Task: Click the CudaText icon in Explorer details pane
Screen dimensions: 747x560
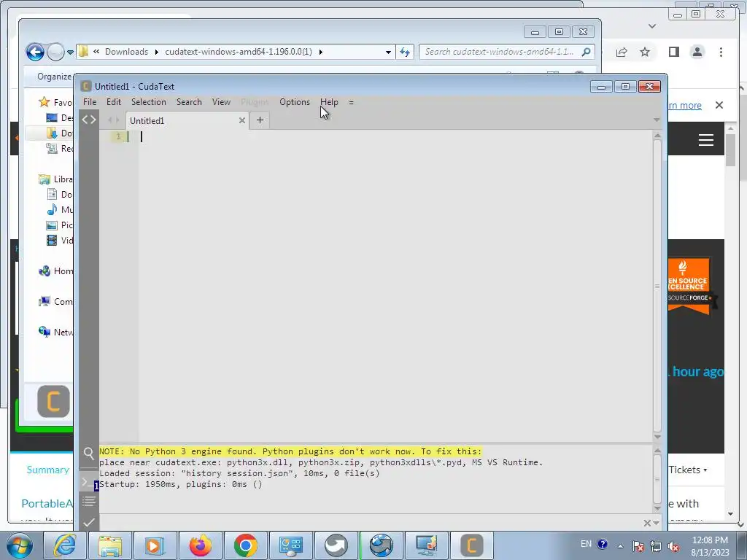Action: coord(53,402)
